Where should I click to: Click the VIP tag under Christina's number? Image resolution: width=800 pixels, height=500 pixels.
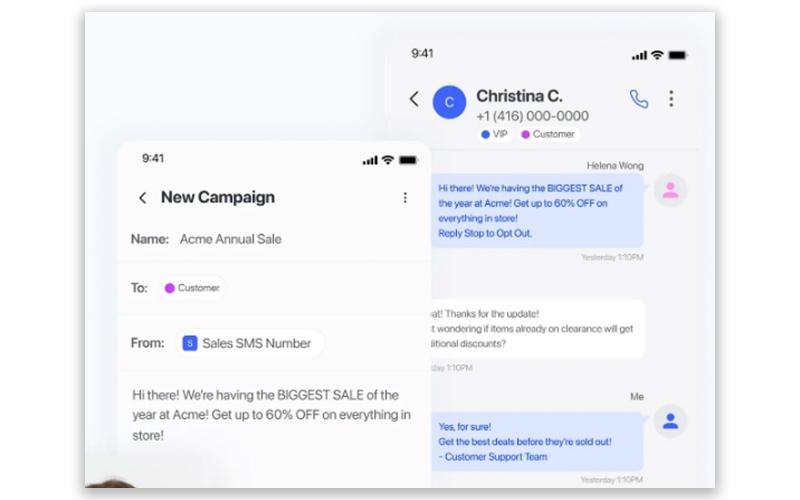[494, 134]
